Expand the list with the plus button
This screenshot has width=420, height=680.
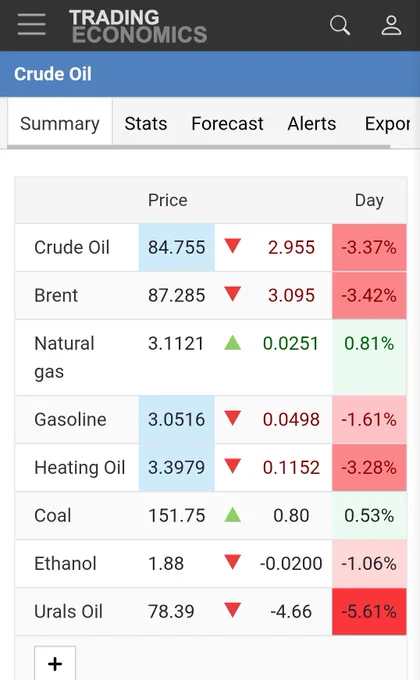click(x=55, y=663)
